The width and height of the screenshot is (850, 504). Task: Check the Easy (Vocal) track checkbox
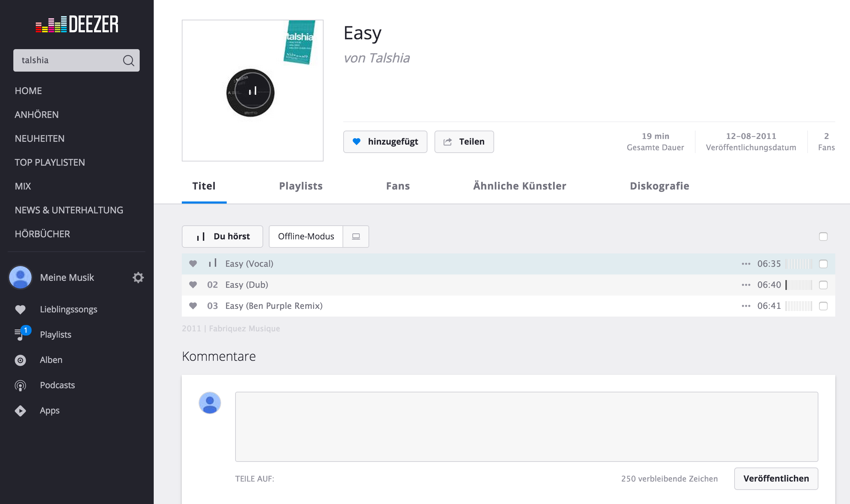point(823,264)
